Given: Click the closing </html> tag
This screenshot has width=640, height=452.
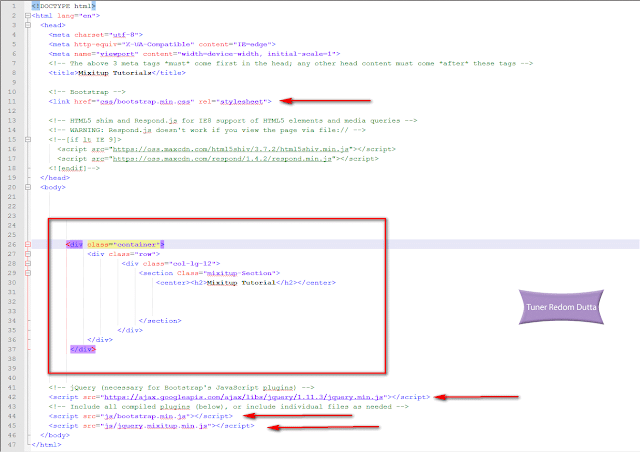Looking at the screenshot, I should 47,444.
